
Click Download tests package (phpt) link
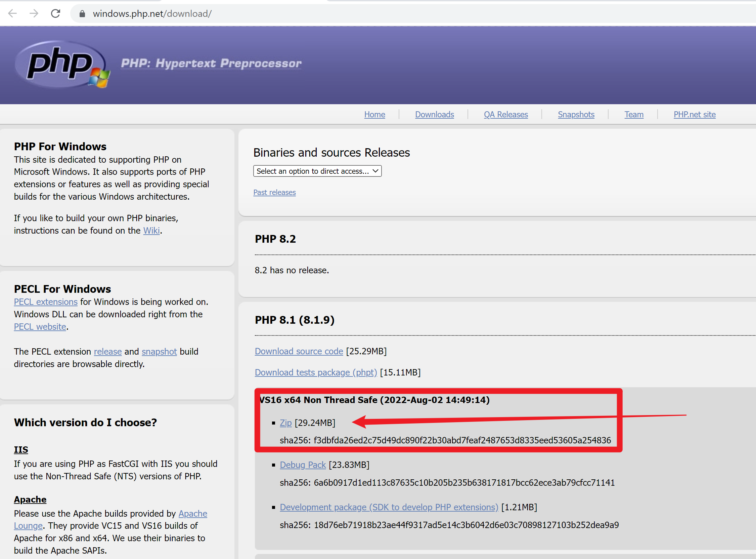(x=315, y=372)
